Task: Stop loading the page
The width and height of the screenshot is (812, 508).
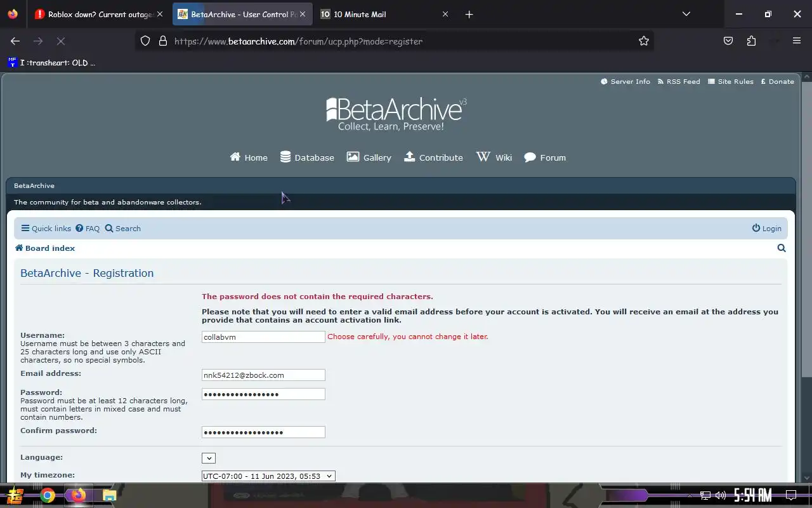Action: point(61,41)
